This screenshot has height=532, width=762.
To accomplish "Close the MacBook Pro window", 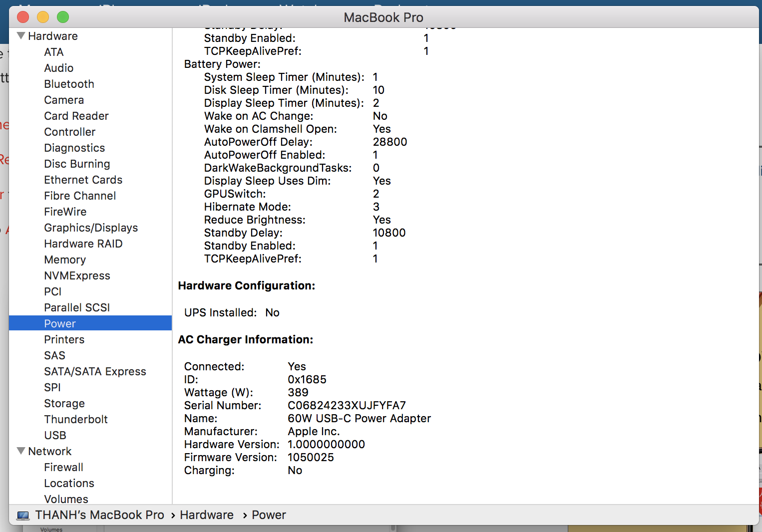I will point(23,17).
